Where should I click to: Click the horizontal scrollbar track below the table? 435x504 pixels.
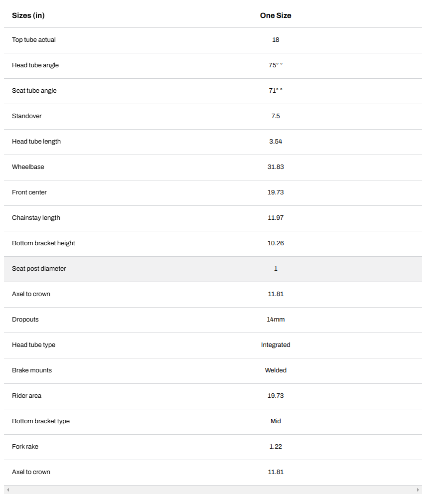coord(213,490)
